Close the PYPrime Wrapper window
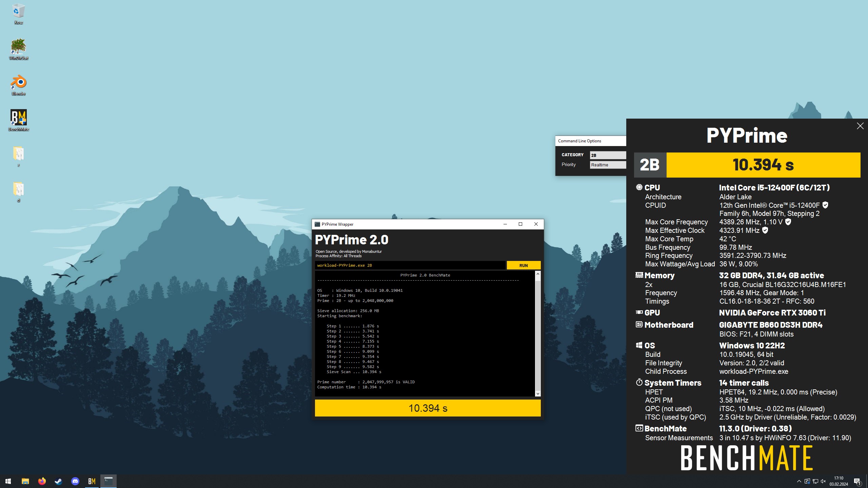This screenshot has height=488, width=868. (x=536, y=224)
